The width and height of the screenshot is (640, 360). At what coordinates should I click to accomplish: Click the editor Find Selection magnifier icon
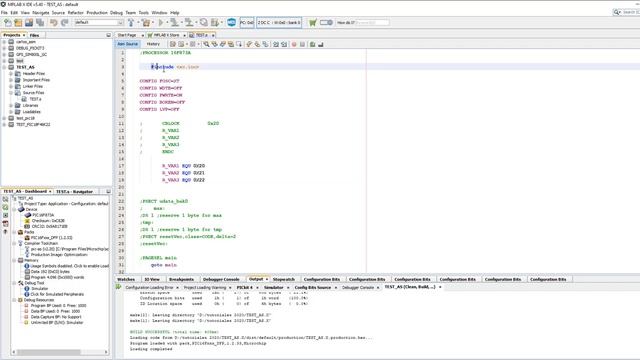[x=206, y=44]
